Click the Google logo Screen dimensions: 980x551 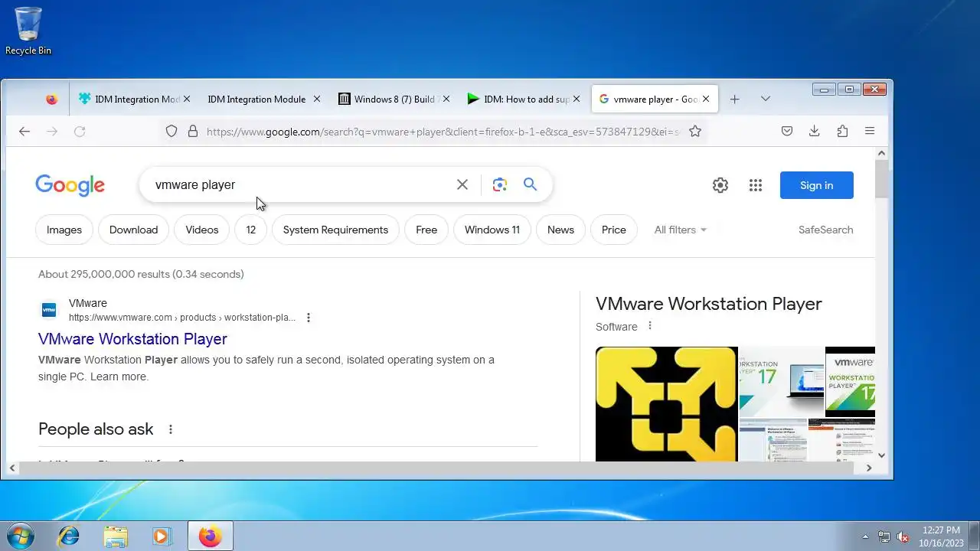(x=70, y=185)
